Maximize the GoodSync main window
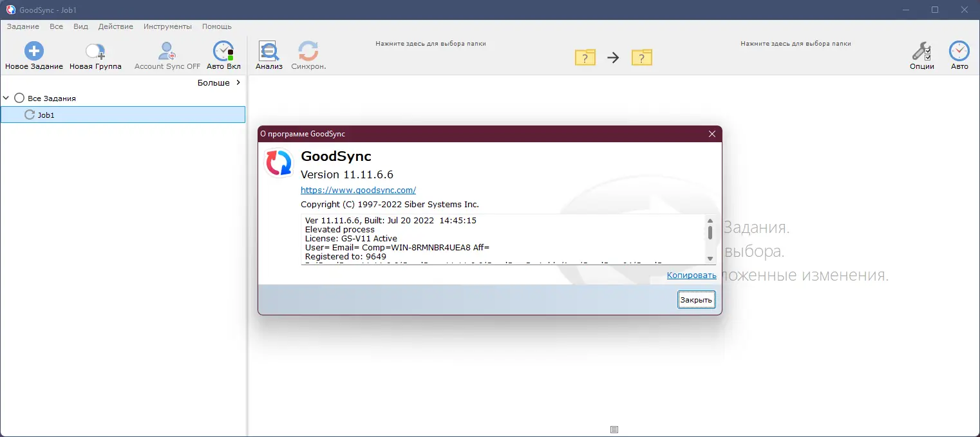The image size is (980, 437). (x=935, y=10)
